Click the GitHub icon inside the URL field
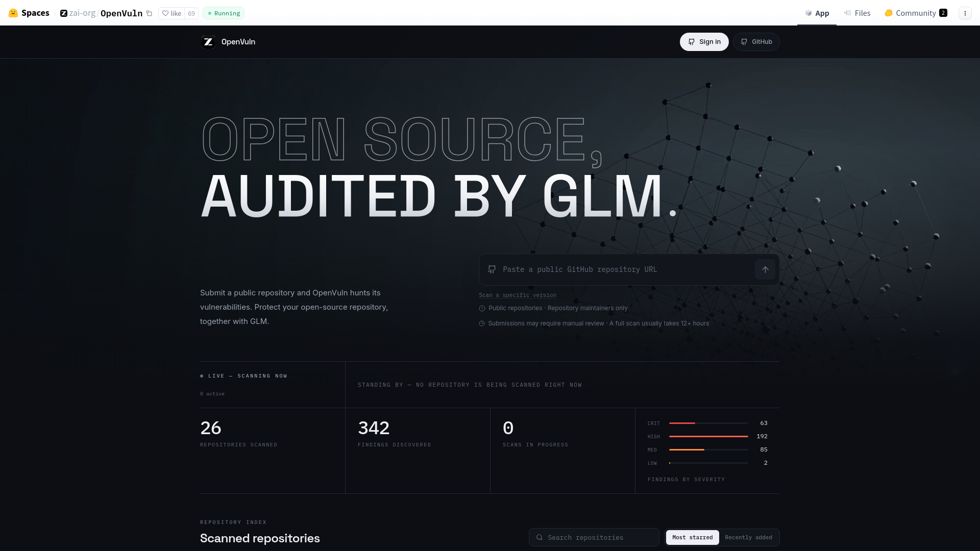Viewport: 980px width, 551px height. point(492,269)
